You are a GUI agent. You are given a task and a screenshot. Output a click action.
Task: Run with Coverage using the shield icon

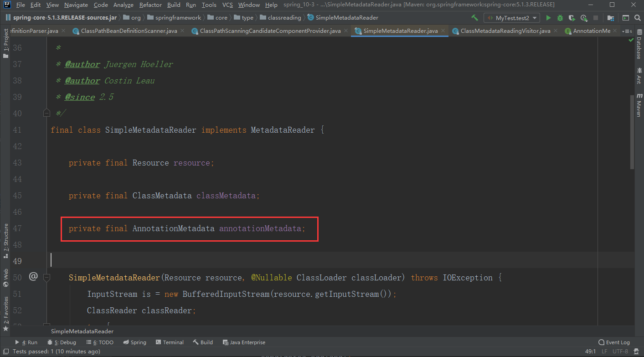coord(572,18)
